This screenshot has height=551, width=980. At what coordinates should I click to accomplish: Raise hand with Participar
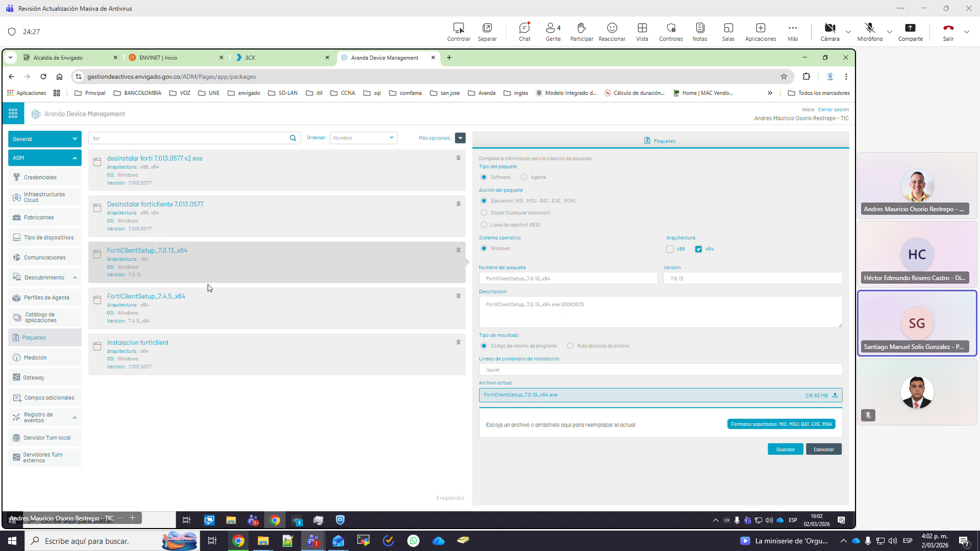581,32
